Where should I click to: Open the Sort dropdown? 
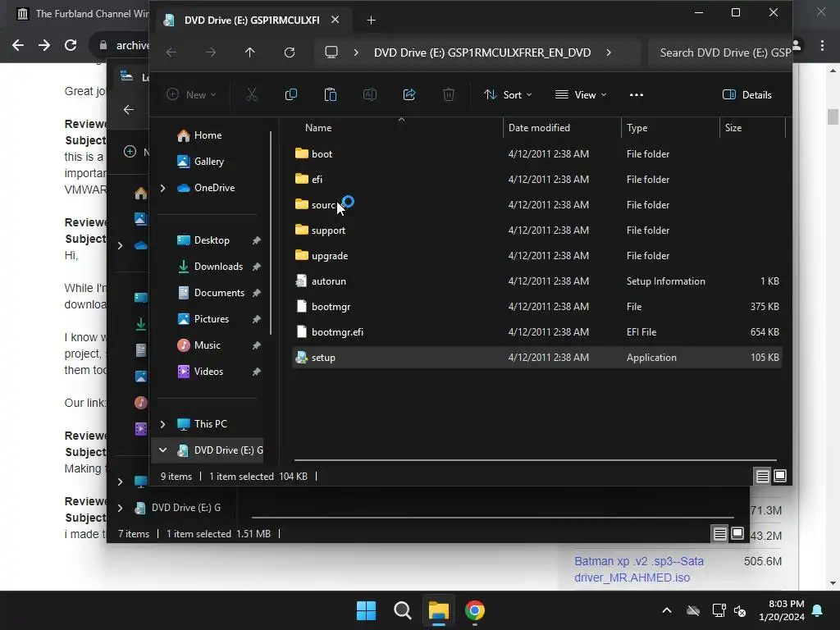pyautogui.click(x=508, y=95)
